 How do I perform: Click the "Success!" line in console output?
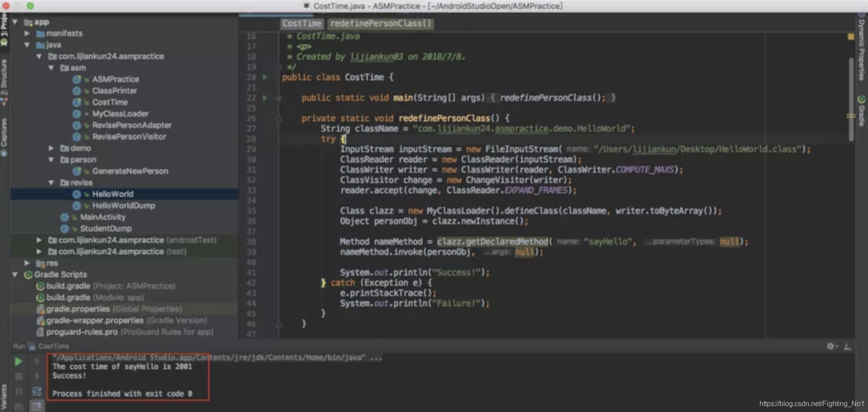coord(69,376)
